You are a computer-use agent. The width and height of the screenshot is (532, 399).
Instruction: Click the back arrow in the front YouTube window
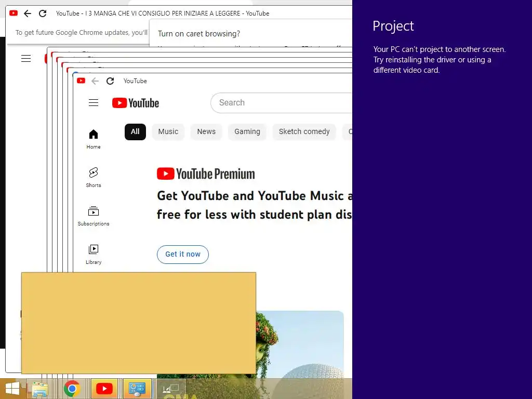pos(95,81)
